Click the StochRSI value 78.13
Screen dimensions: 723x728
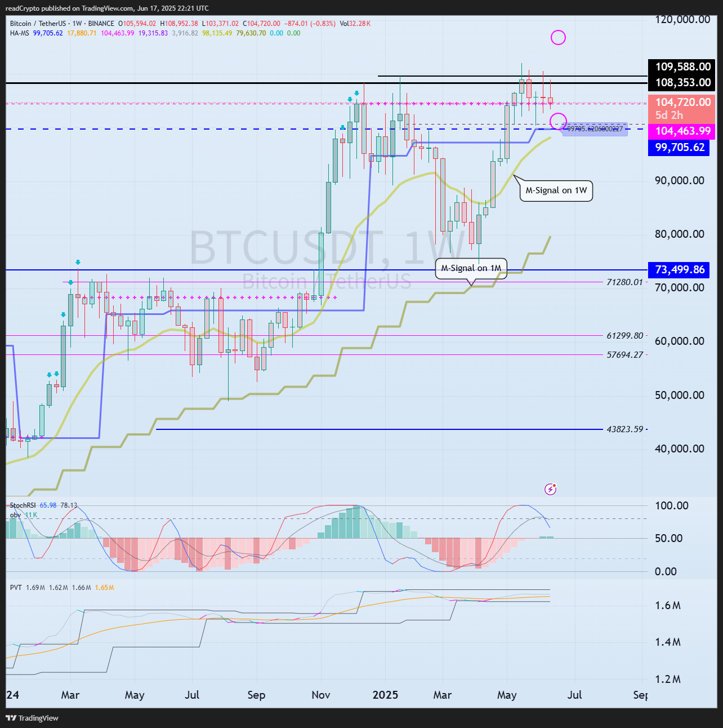coord(69,505)
